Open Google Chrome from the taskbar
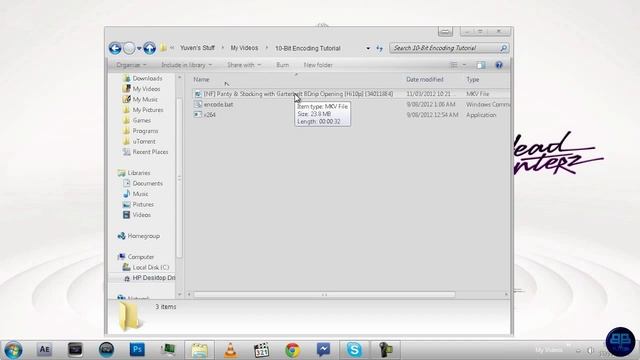 pos(292,350)
